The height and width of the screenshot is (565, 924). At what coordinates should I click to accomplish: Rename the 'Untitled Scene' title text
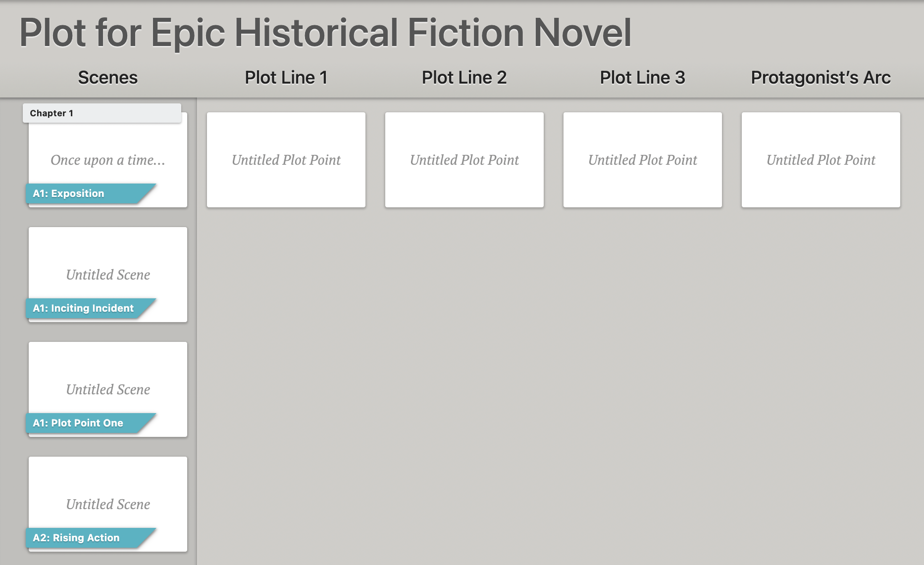coord(107,275)
